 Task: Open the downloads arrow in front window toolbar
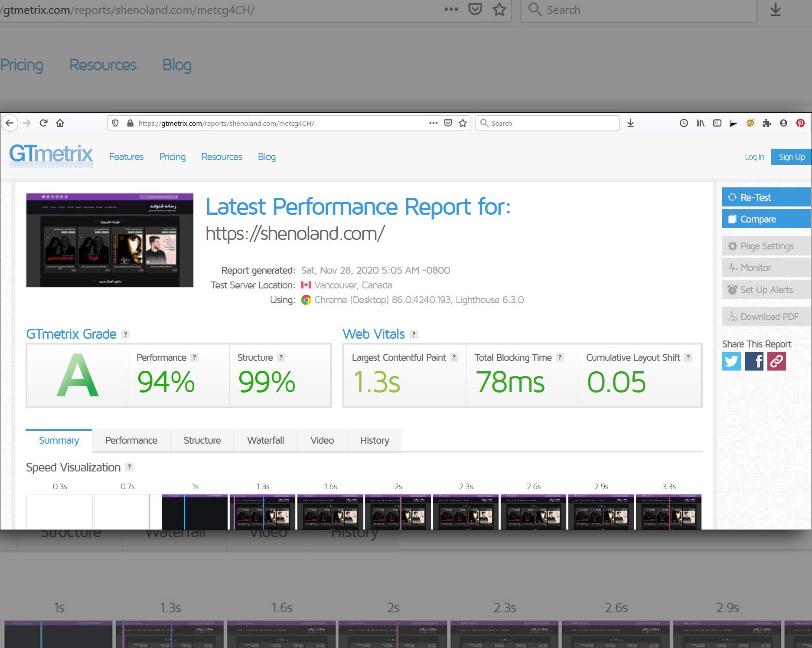[x=630, y=123]
